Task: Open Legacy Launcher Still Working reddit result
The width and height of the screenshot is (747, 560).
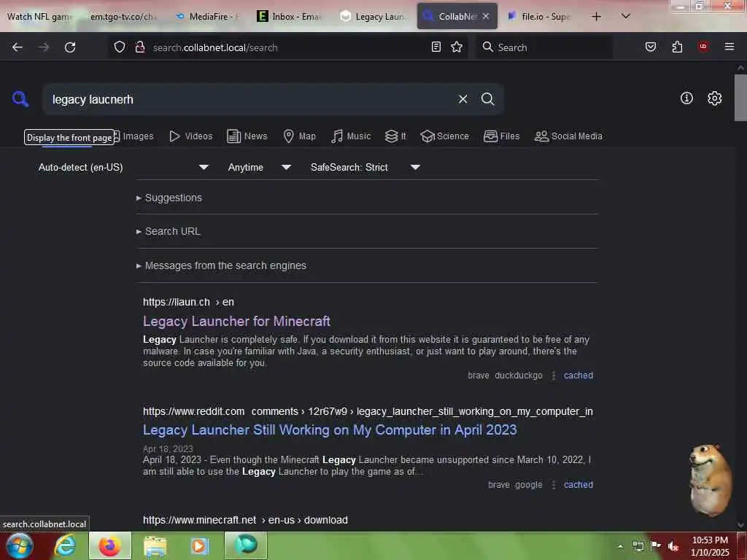Action: (330, 429)
